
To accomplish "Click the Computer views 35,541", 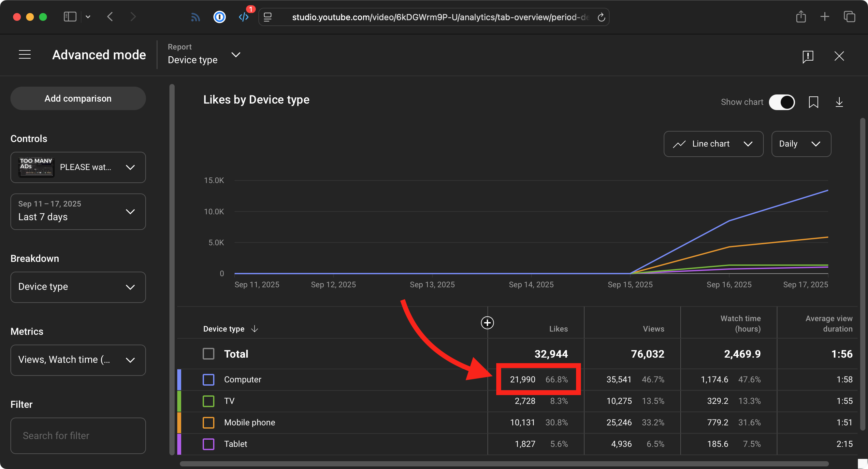I will [x=619, y=379].
